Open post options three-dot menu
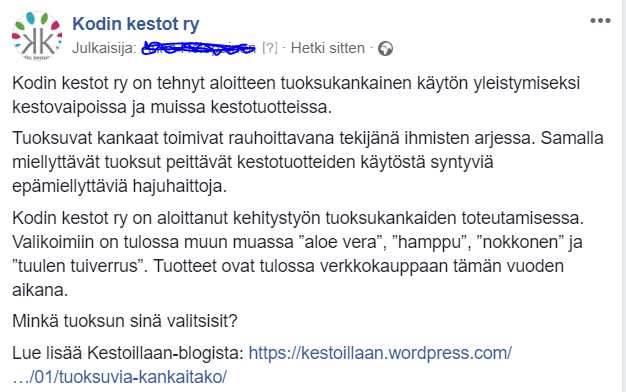626x392 pixels. (x=600, y=21)
